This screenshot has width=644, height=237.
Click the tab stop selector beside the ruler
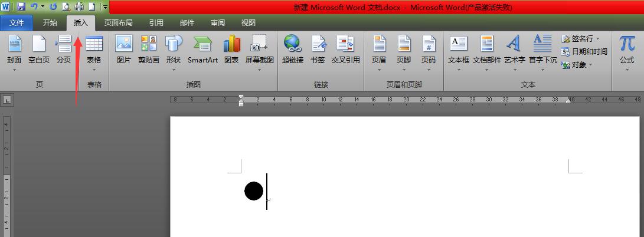click(6, 100)
